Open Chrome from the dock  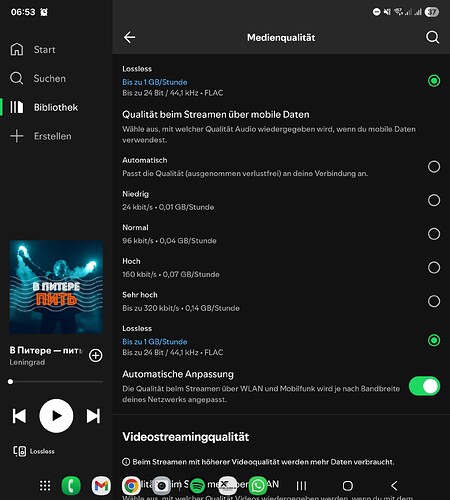pyautogui.click(x=131, y=486)
